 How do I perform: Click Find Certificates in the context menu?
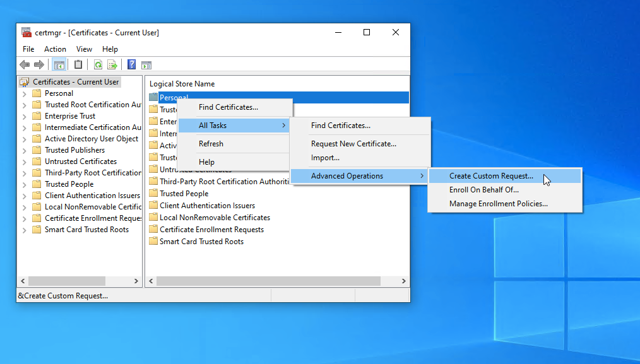pyautogui.click(x=222, y=107)
